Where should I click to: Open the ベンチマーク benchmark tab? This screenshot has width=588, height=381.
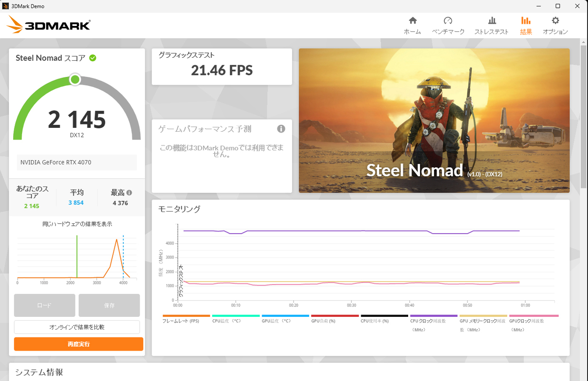(x=448, y=25)
